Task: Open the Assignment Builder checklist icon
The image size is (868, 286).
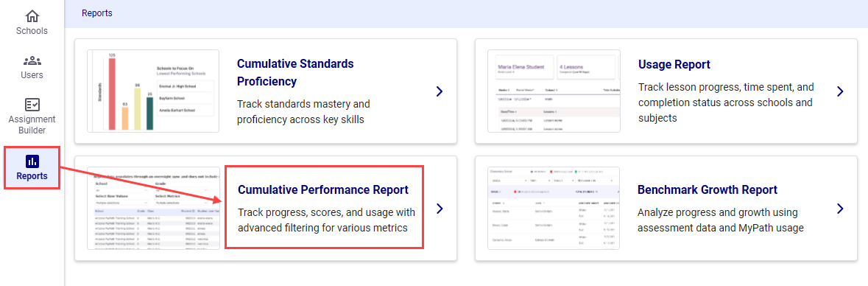Action: 32,105
